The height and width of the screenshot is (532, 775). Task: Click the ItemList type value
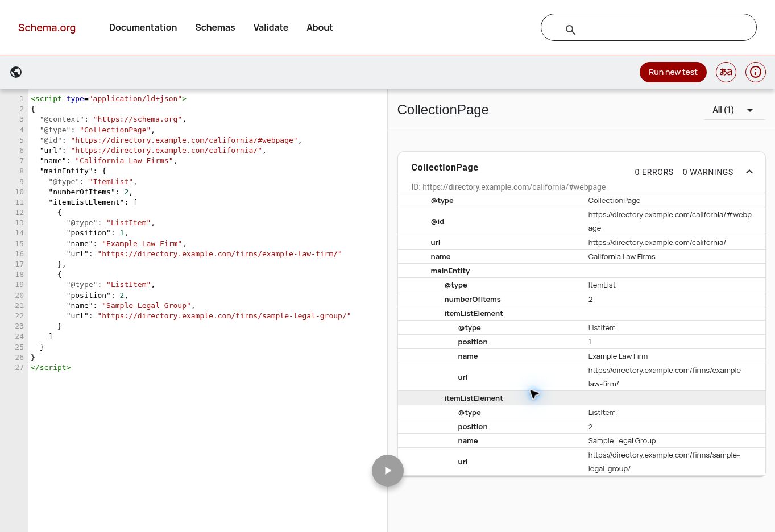tap(602, 285)
